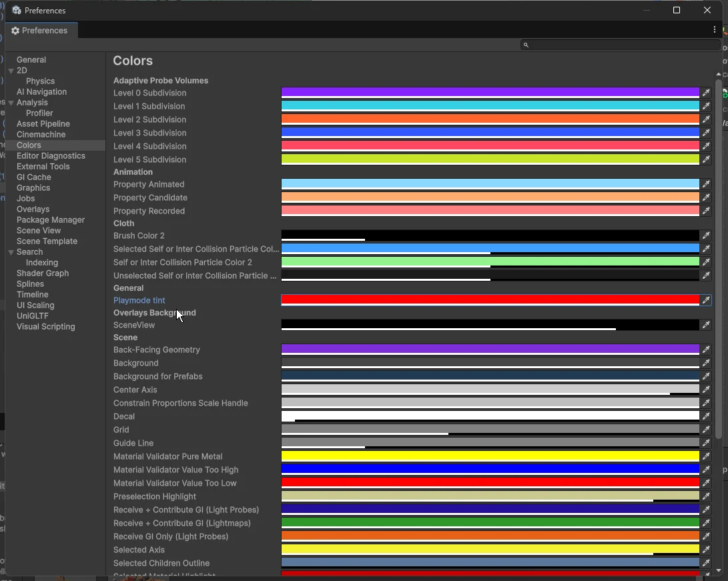Click eyedropper for Back-Facing Geometry
The image size is (728, 581).
[705, 350]
